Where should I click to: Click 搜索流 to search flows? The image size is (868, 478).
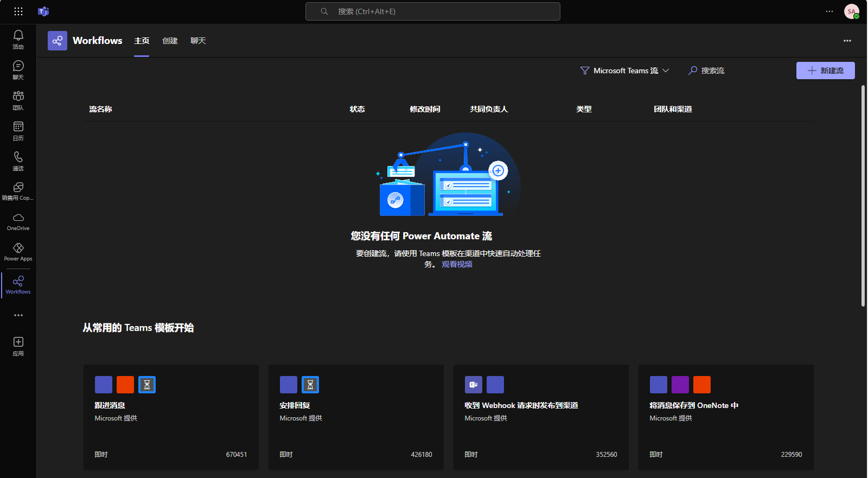[706, 71]
